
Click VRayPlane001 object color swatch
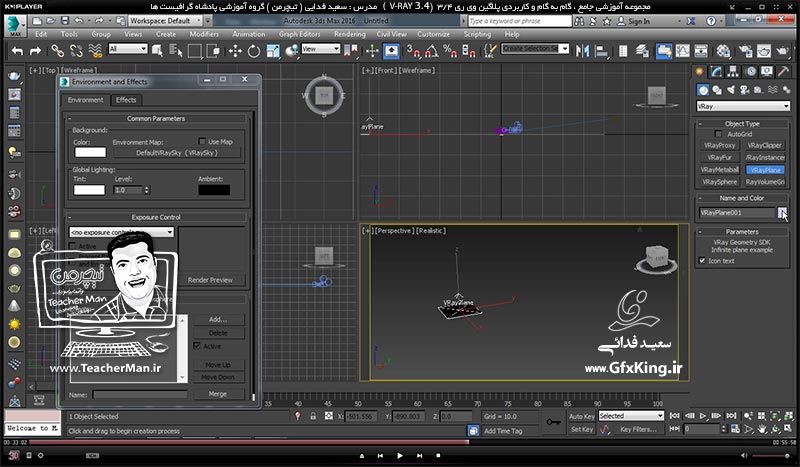coord(782,212)
